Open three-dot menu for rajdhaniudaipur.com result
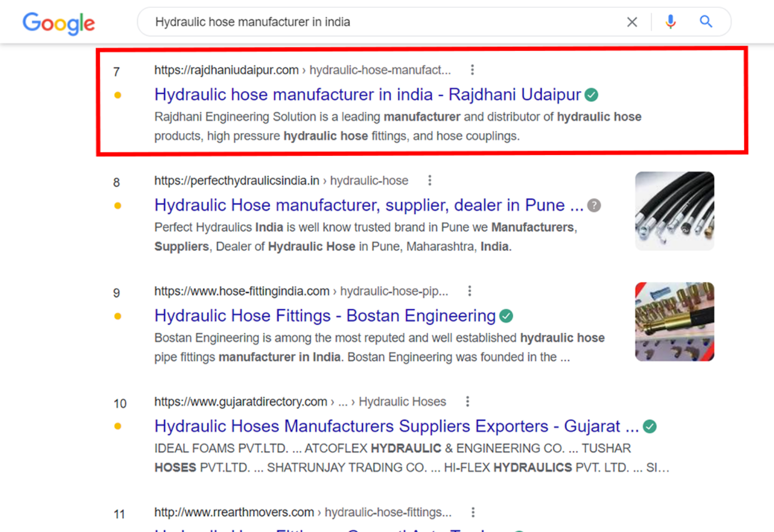This screenshot has width=774, height=532. [472, 70]
